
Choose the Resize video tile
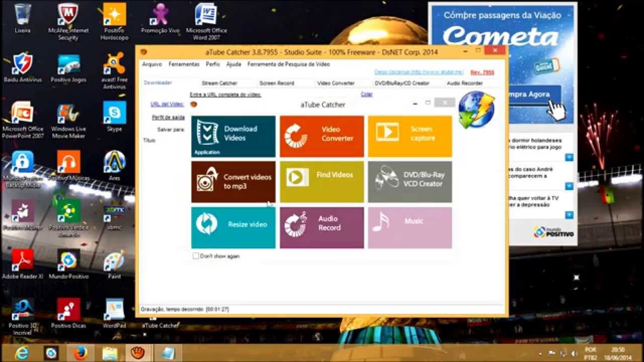(x=233, y=228)
